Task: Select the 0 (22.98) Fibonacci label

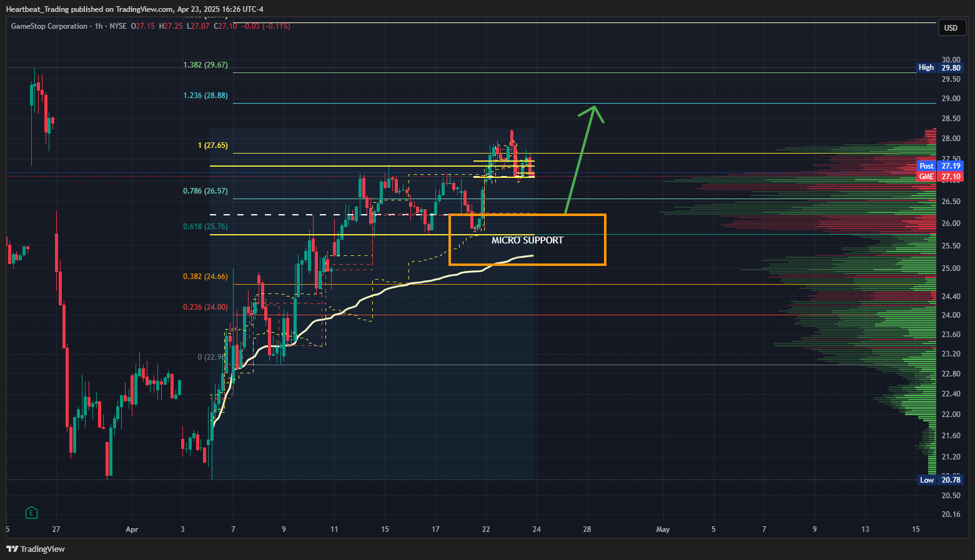Action: click(211, 357)
